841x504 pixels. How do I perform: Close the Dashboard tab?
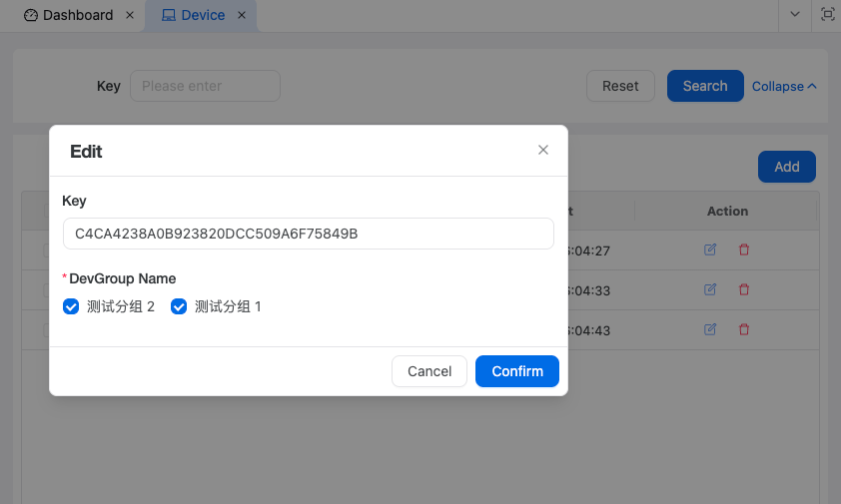click(130, 16)
